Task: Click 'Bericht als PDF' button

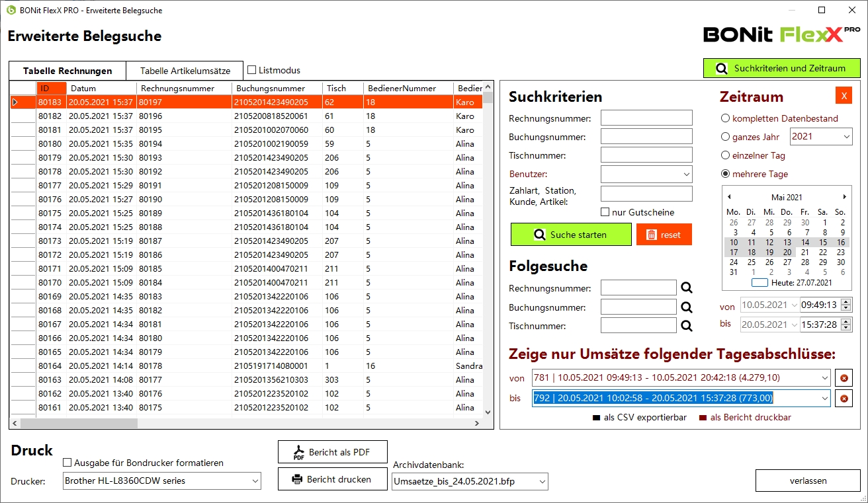Action: (x=332, y=452)
